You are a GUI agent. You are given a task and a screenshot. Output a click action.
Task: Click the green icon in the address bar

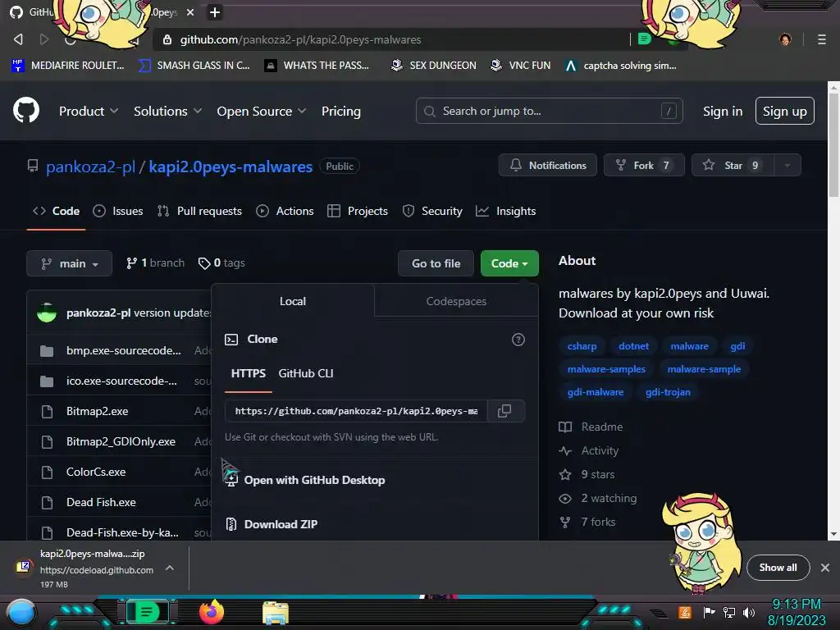coord(645,39)
